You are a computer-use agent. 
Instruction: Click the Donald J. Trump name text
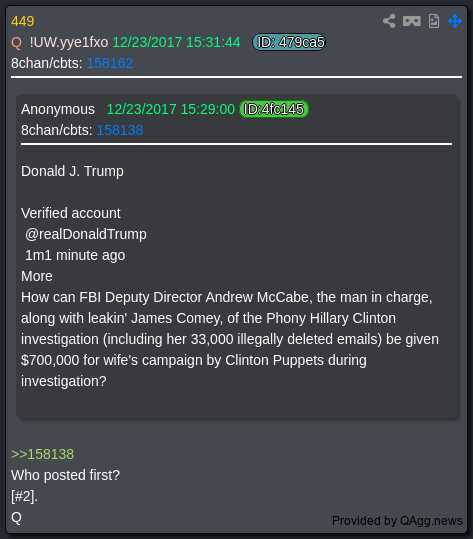click(x=72, y=171)
